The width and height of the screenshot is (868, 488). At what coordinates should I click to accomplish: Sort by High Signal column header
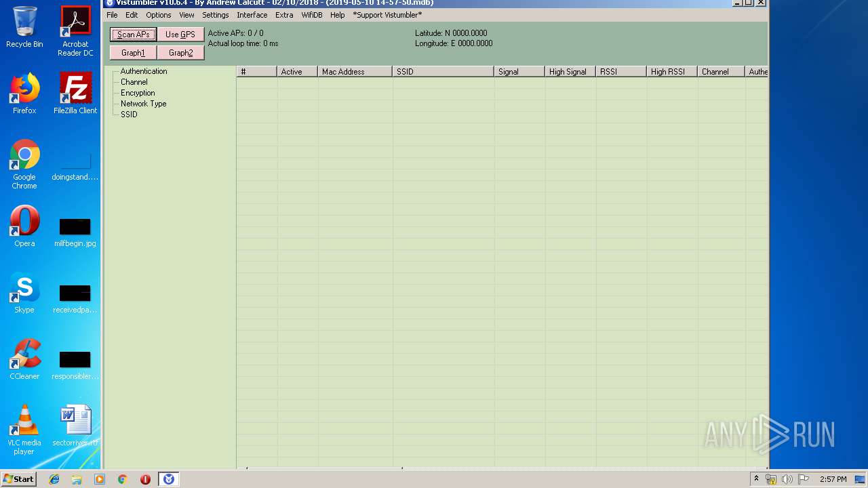570,72
